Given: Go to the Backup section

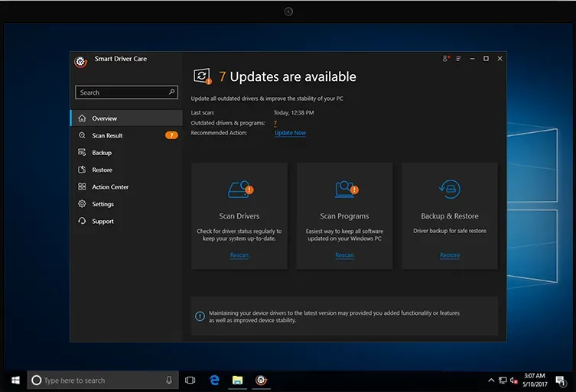Looking at the screenshot, I should tap(126, 152).
